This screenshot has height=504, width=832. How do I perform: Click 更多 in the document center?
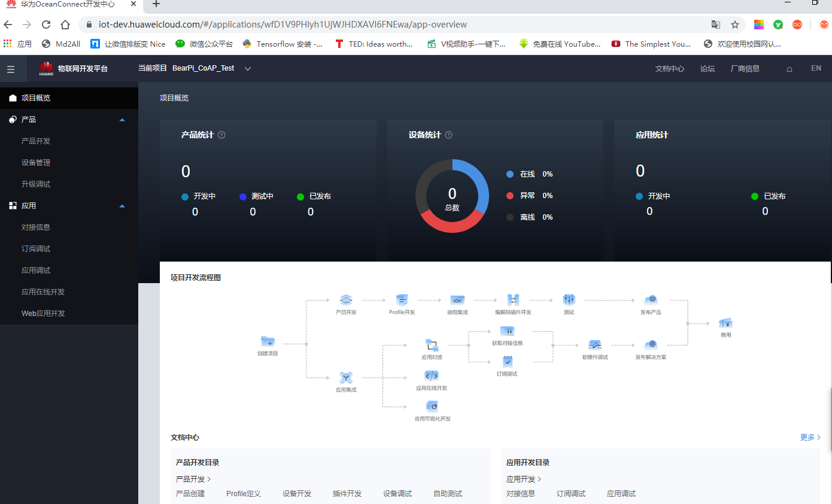810,438
